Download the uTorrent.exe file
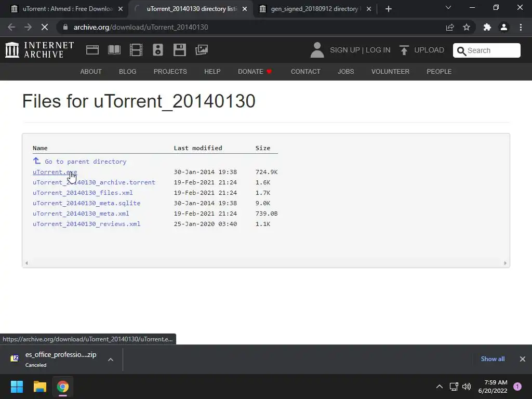 click(x=55, y=172)
